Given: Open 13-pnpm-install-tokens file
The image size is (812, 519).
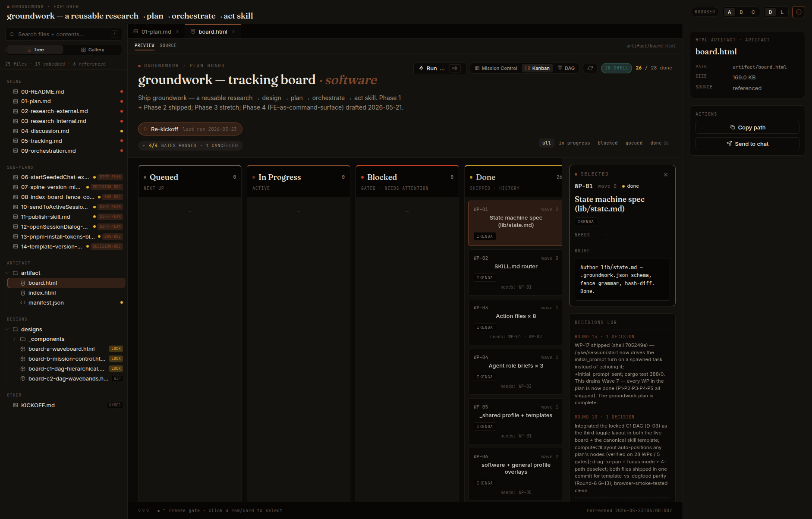Looking at the screenshot, I should pos(66,237).
